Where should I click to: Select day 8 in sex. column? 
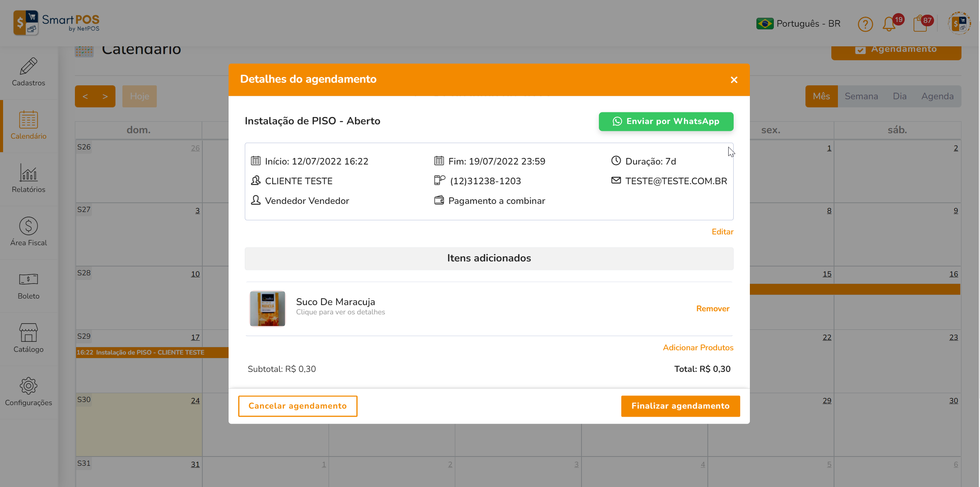[829, 210]
